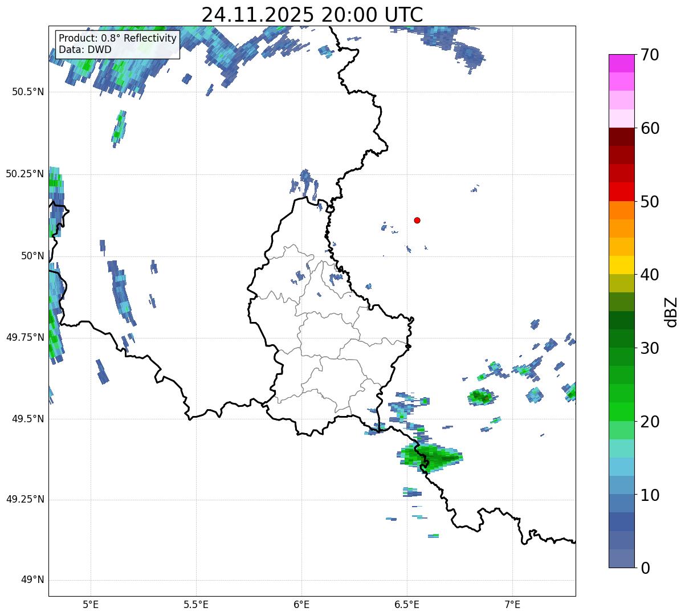Click the 6°E longitude label
This screenshot has width=685, height=616.
301,604
